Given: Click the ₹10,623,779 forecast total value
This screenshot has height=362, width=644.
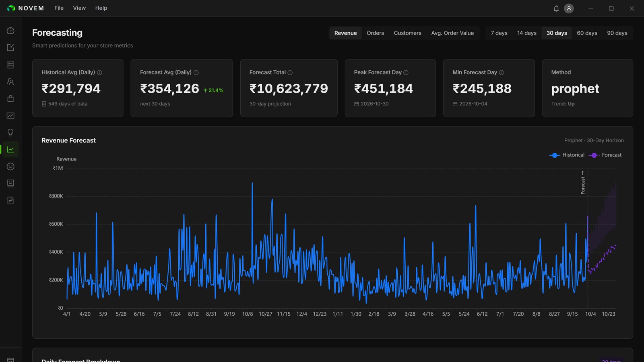Looking at the screenshot, I should pos(289,88).
